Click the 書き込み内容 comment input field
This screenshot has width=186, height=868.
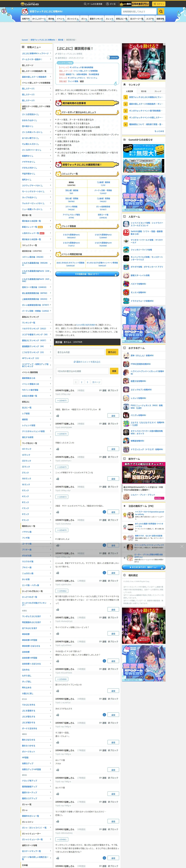pos(80,352)
